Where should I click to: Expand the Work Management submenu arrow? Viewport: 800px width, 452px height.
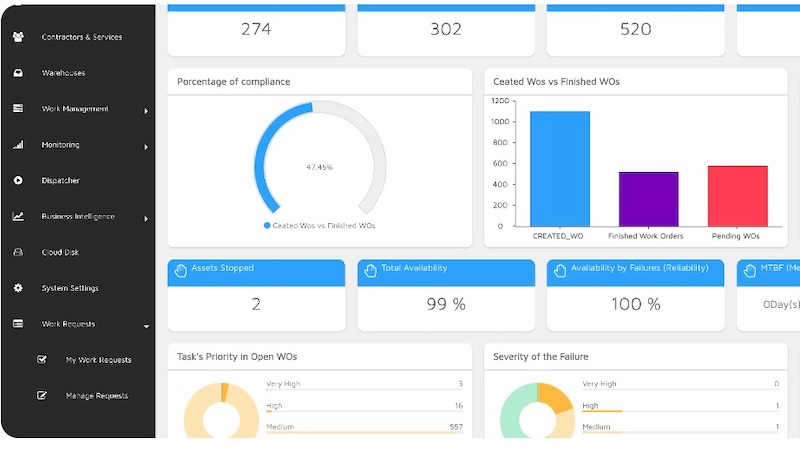click(146, 111)
